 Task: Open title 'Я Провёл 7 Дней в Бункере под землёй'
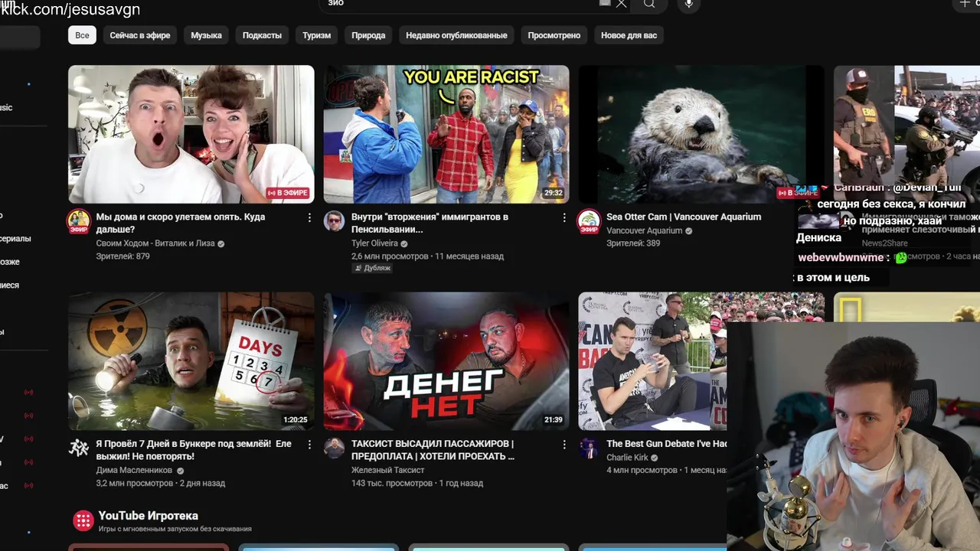click(x=194, y=450)
